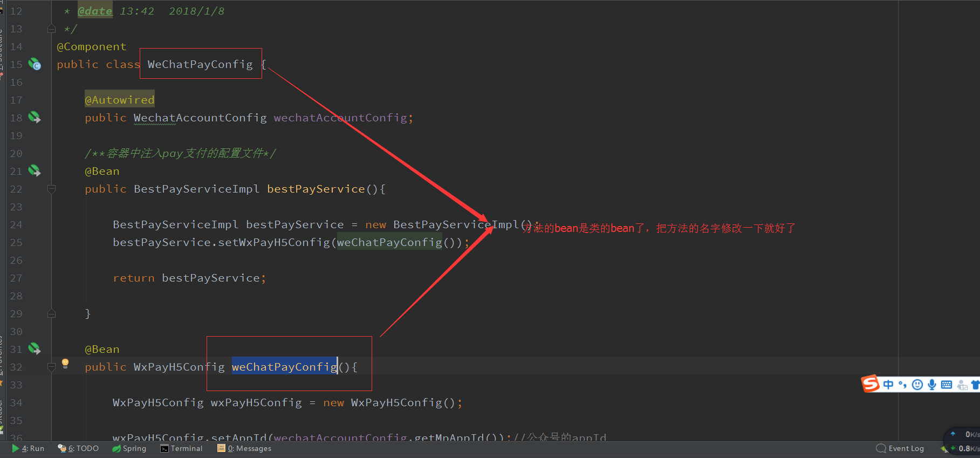This screenshot has width=980, height=458.
Task: Click the Spring bean gutter icon on line 15
Action: (x=35, y=64)
